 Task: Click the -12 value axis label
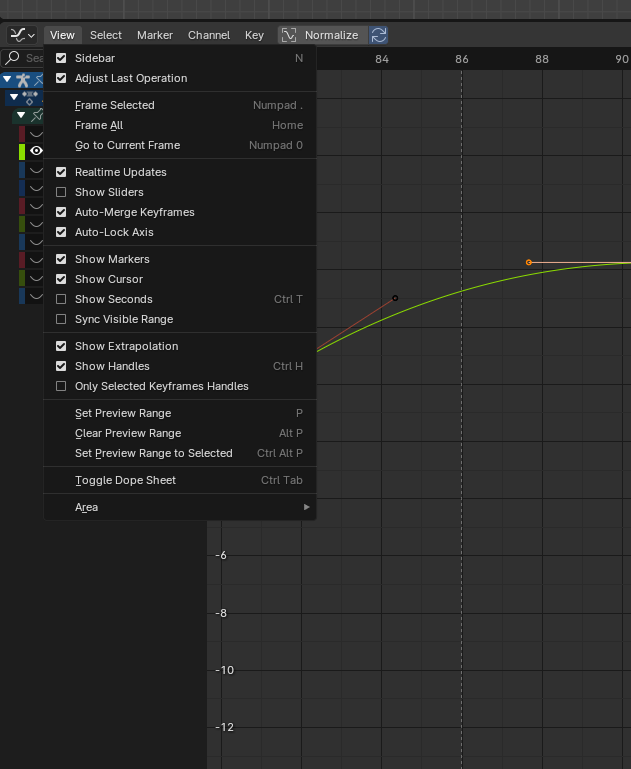[225, 727]
